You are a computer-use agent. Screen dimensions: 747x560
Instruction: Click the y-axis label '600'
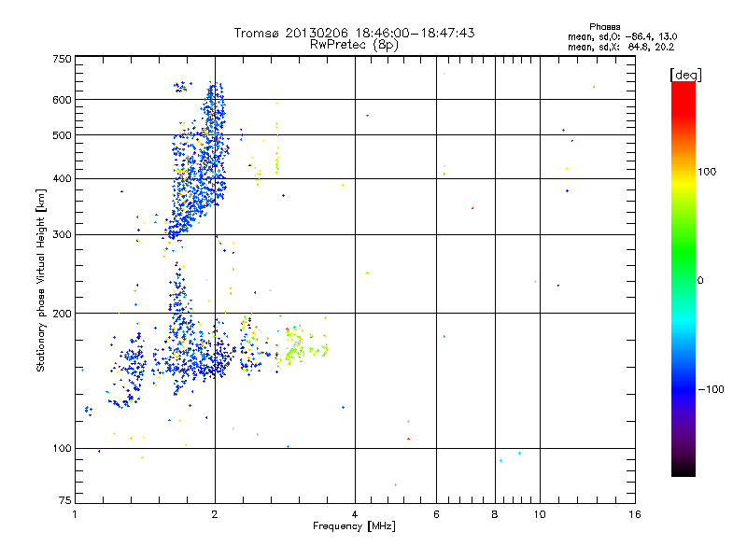(x=62, y=100)
